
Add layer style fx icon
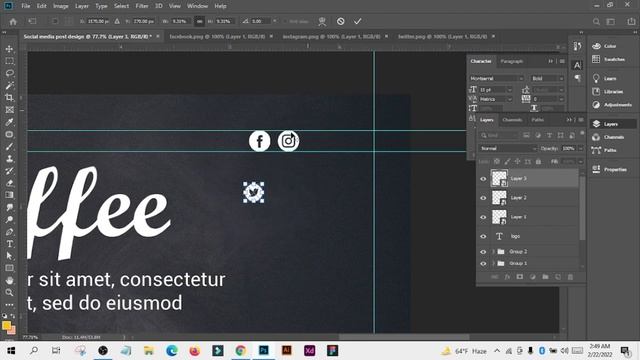click(x=507, y=277)
